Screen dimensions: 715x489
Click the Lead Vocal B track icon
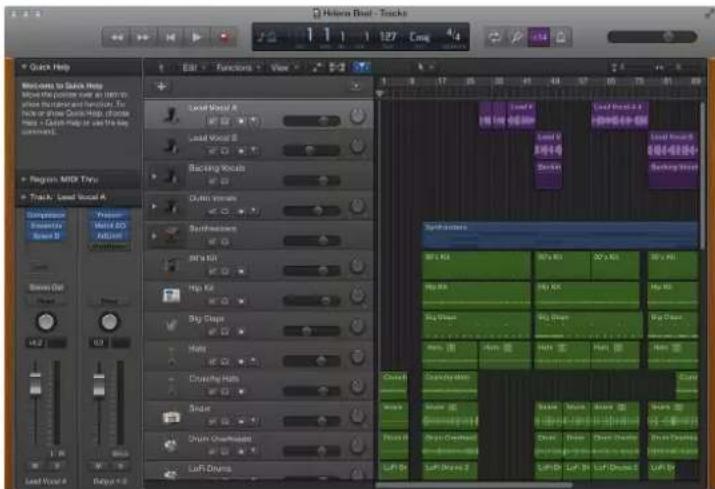(x=171, y=145)
